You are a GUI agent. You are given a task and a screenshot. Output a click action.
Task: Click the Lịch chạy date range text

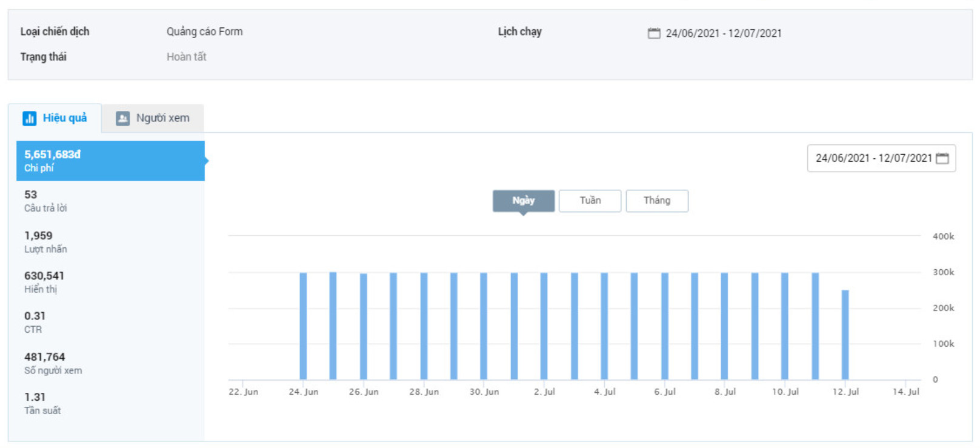(723, 33)
